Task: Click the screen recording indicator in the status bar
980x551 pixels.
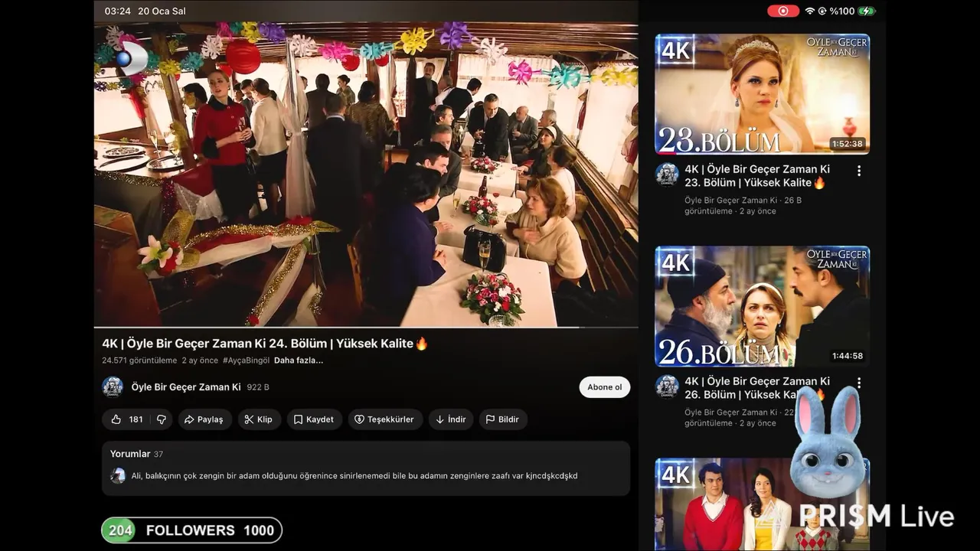Action: coord(783,11)
